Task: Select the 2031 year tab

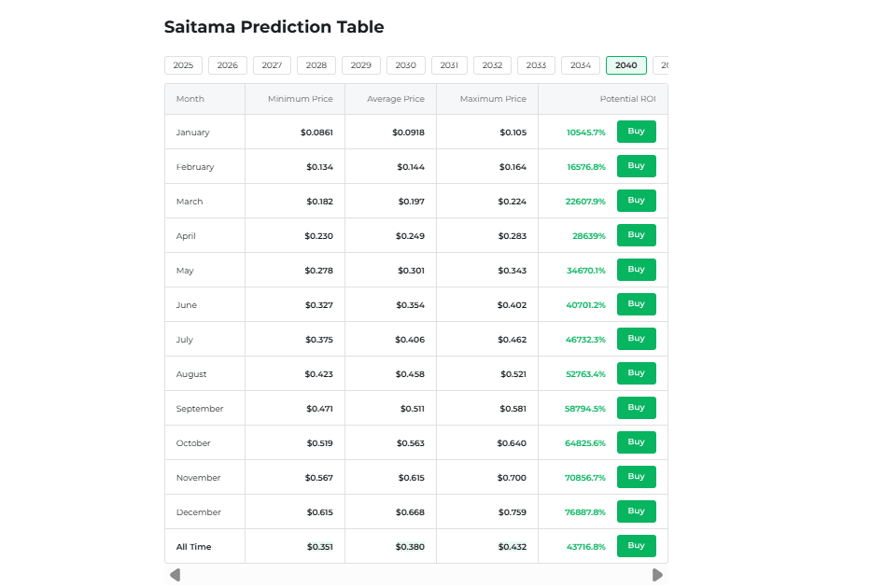Action: (449, 65)
